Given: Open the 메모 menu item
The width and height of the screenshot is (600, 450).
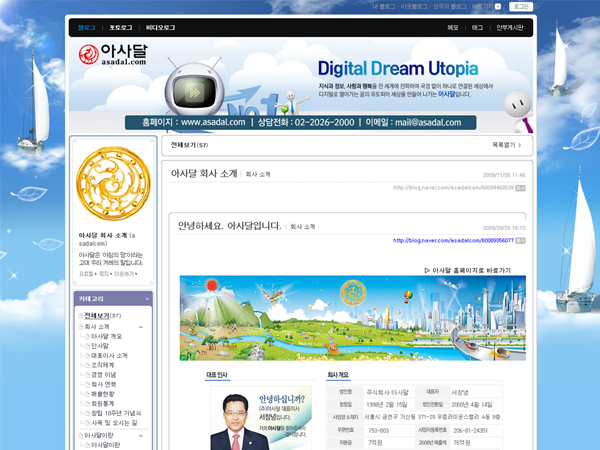Looking at the screenshot, I should [x=453, y=28].
